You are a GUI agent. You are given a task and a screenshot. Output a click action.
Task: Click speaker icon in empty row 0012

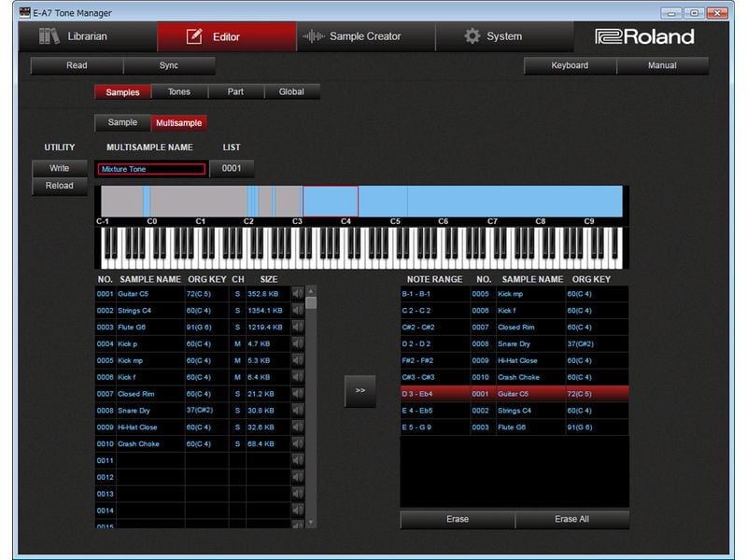298,477
